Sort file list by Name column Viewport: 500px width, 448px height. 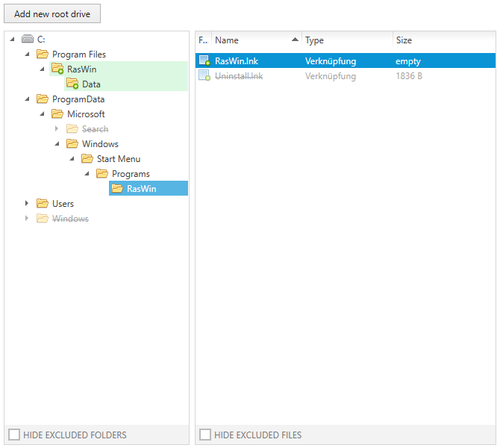pyautogui.click(x=227, y=40)
